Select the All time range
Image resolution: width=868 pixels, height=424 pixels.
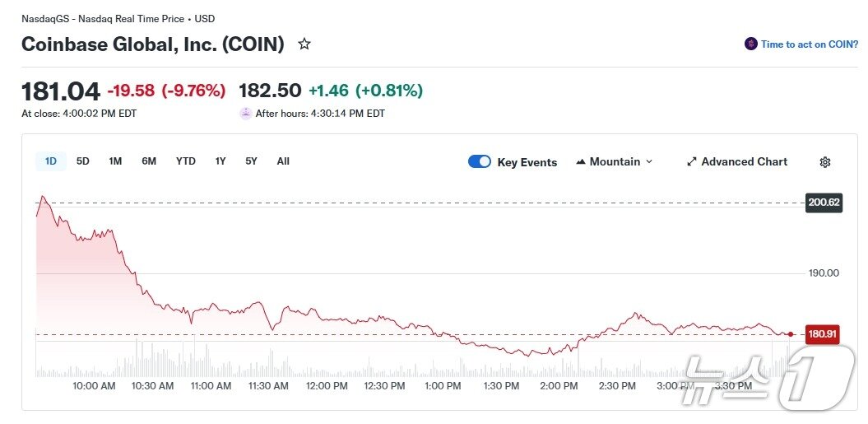[283, 161]
